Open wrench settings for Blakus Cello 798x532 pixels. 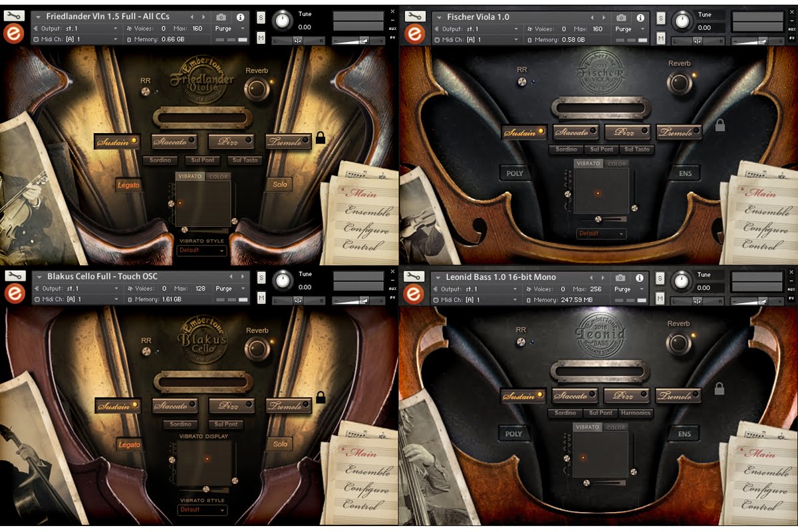15,276
